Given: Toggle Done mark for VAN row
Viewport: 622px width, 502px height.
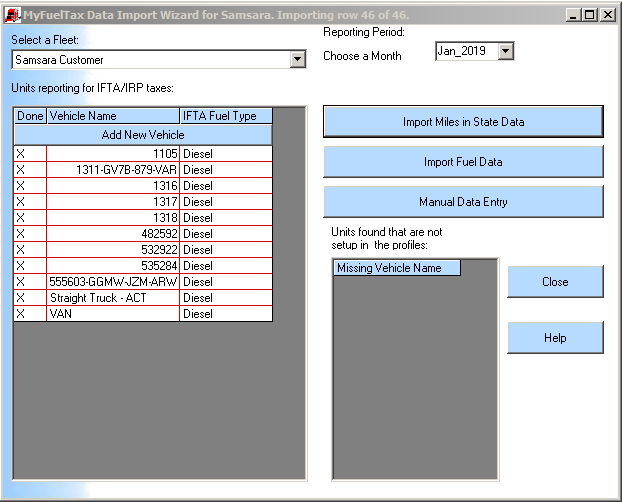Looking at the screenshot, I should tap(30, 314).
